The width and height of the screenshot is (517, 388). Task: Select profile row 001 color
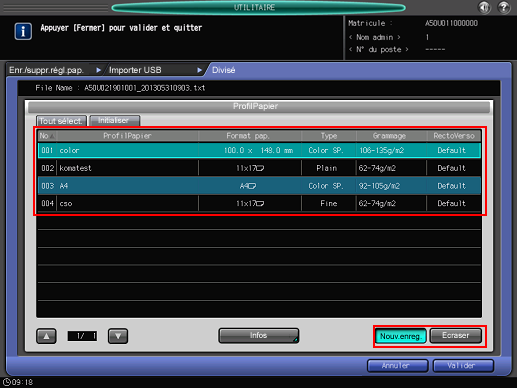click(259, 150)
